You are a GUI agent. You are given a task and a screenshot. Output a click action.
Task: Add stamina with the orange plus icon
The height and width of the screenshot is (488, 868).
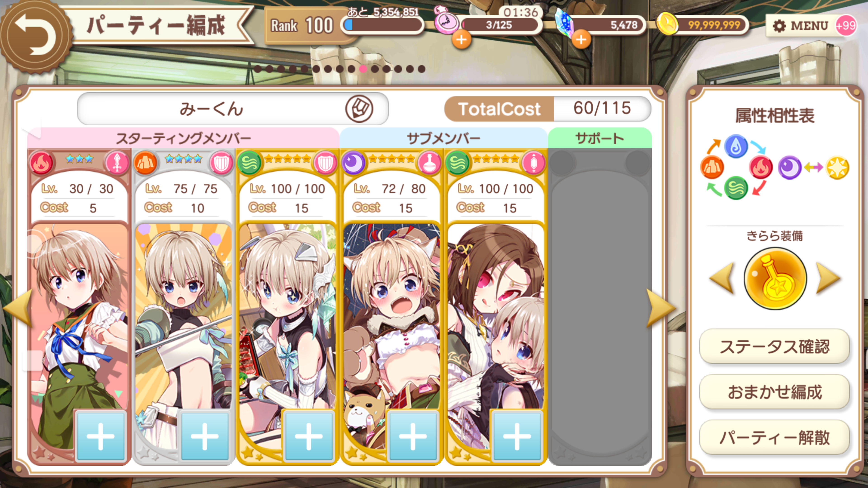pyautogui.click(x=461, y=40)
